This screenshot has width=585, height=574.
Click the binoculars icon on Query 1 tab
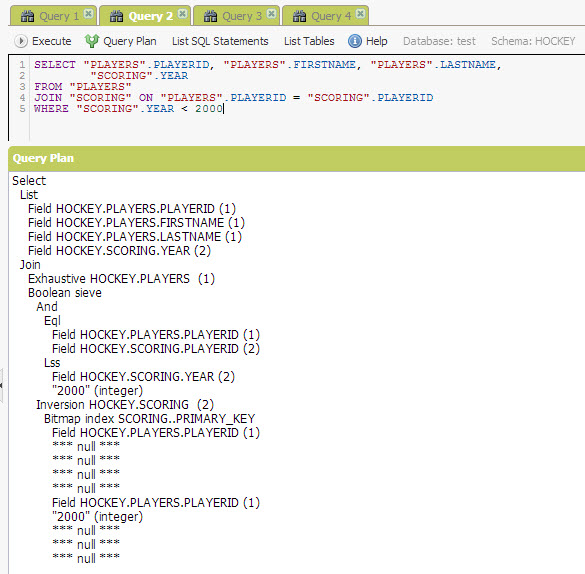pyautogui.click(x=27, y=16)
